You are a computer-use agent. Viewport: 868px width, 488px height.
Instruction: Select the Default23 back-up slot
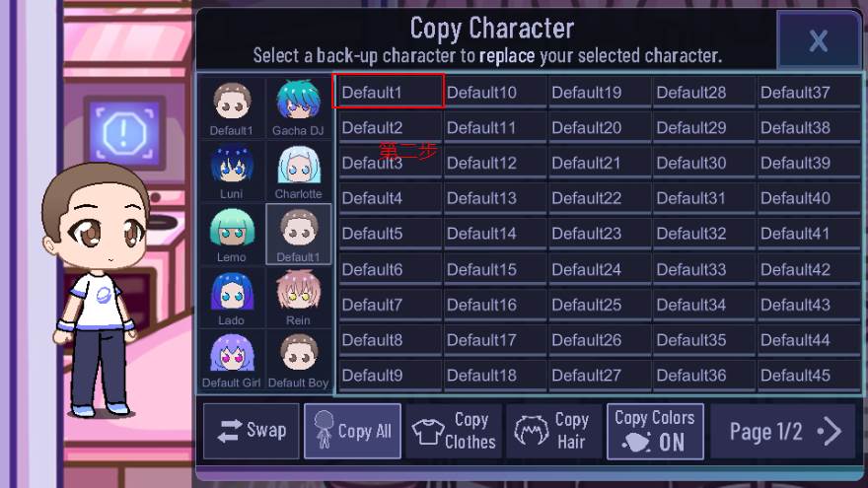(x=600, y=234)
